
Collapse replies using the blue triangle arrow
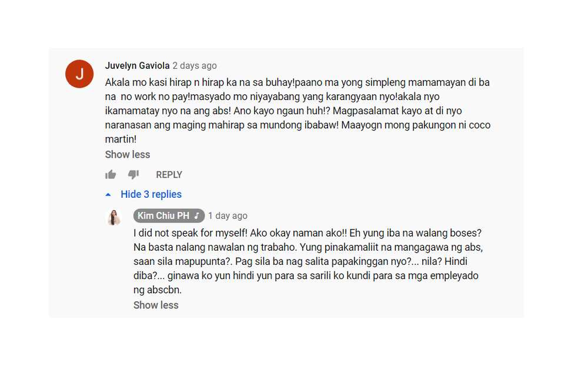(108, 195)
